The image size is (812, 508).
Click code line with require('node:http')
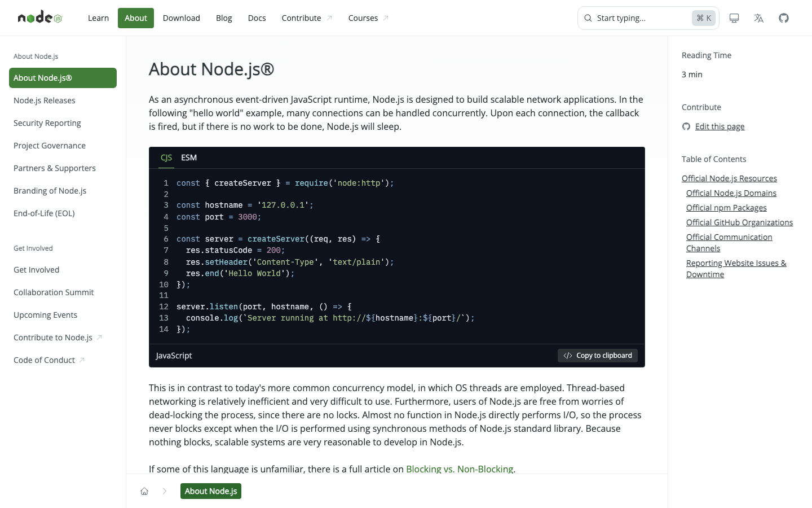tap(285, 183)
